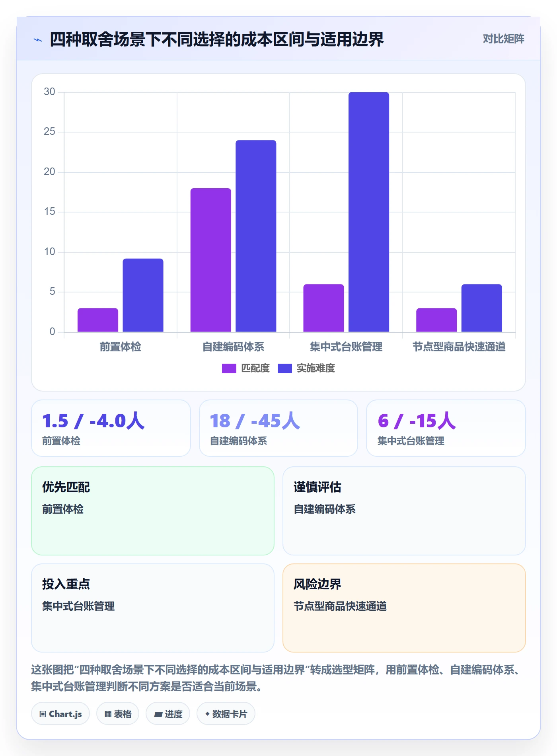557x756 pixels.
Task: Click the 18 / -45人 stat value
Action: click(255, 421)
